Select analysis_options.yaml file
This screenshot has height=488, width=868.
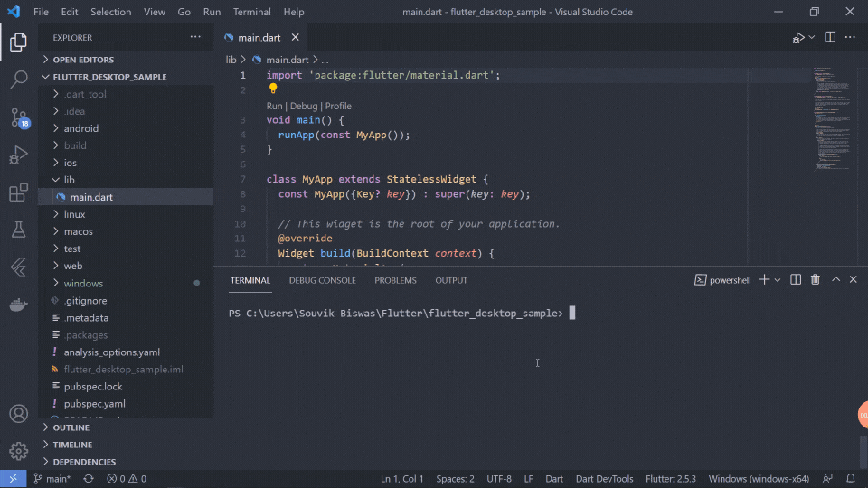(112, 352)
